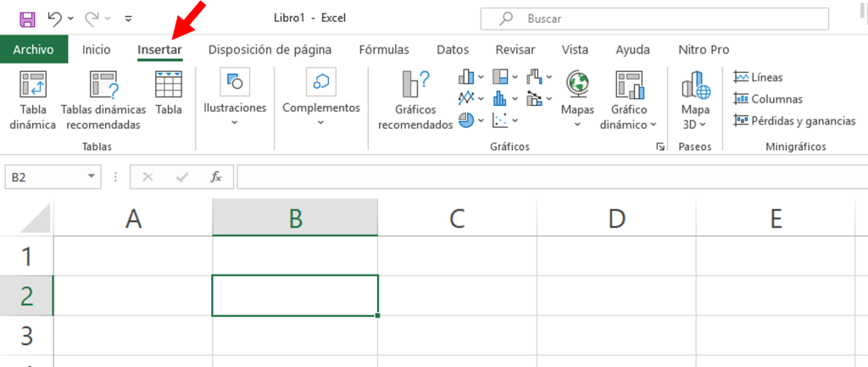Switch to the Disposición de página tab
The width and height of the screenshot is (868, 367).
pyautogui.click(x=270, y=50)
